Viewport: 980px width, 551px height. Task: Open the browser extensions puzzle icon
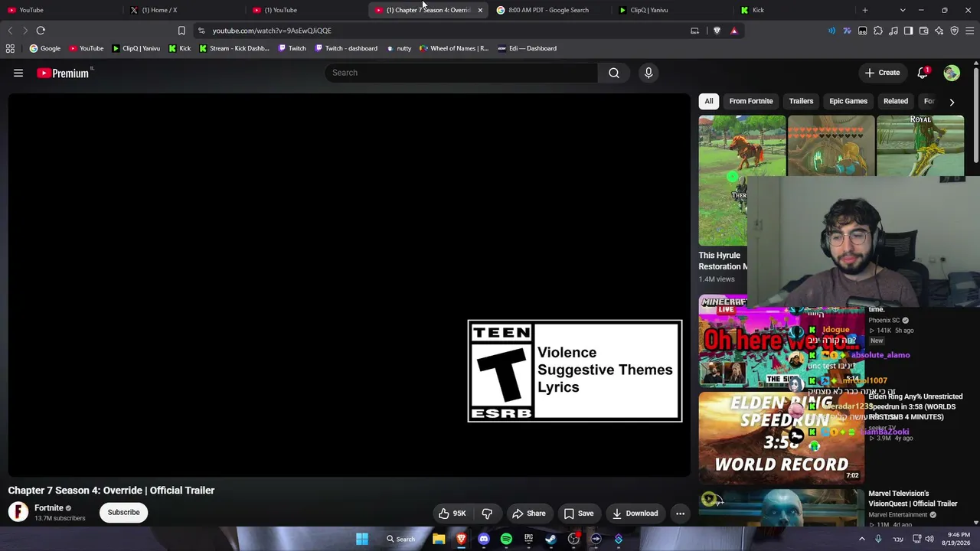click(x=878, y=31)
